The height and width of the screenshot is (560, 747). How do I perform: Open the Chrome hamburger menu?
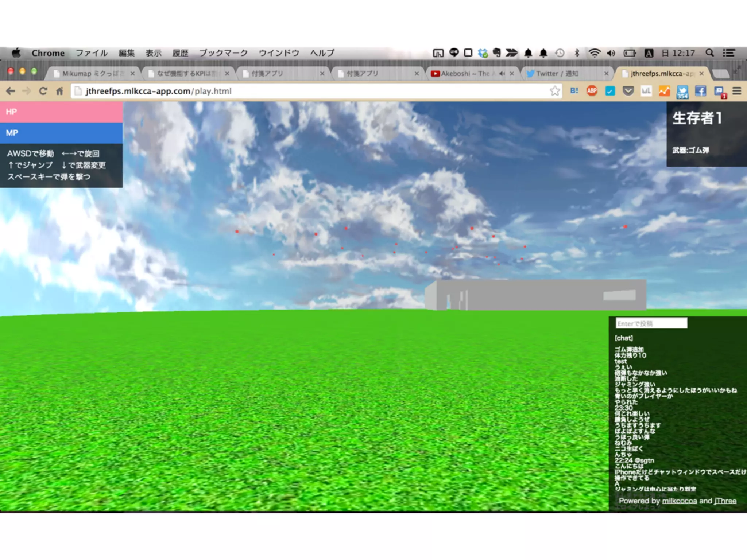click(x=736, y=91)
